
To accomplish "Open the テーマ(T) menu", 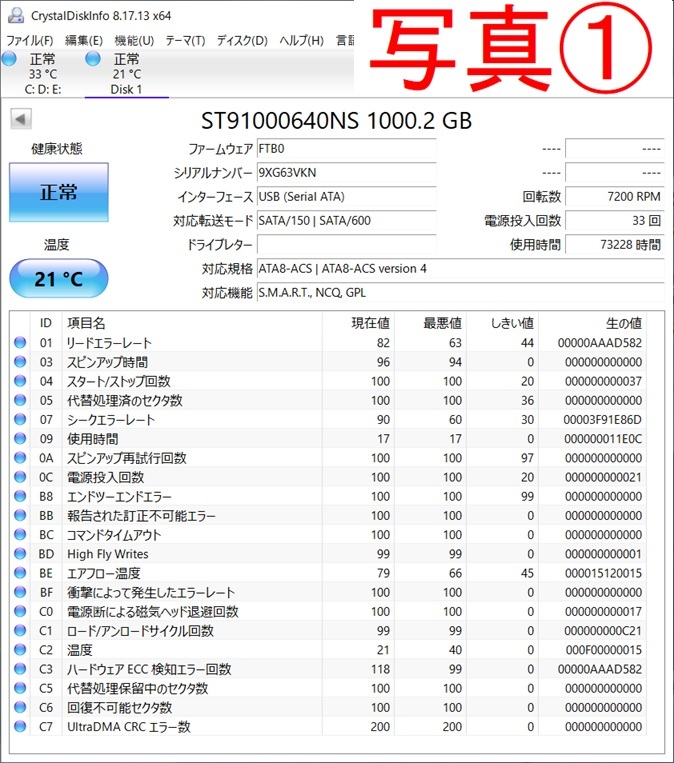I will pos(185,40).
